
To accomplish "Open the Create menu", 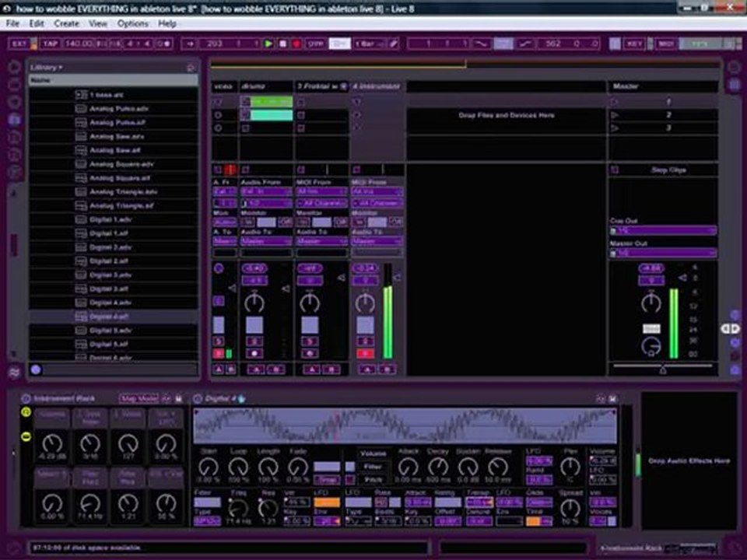I will [x=66, y=23].
